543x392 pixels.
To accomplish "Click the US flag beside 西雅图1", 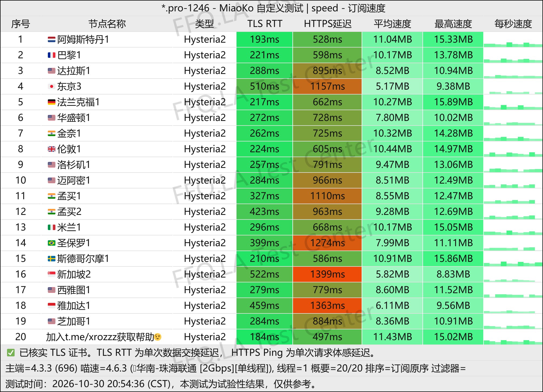I will click(x=51, y=290).
